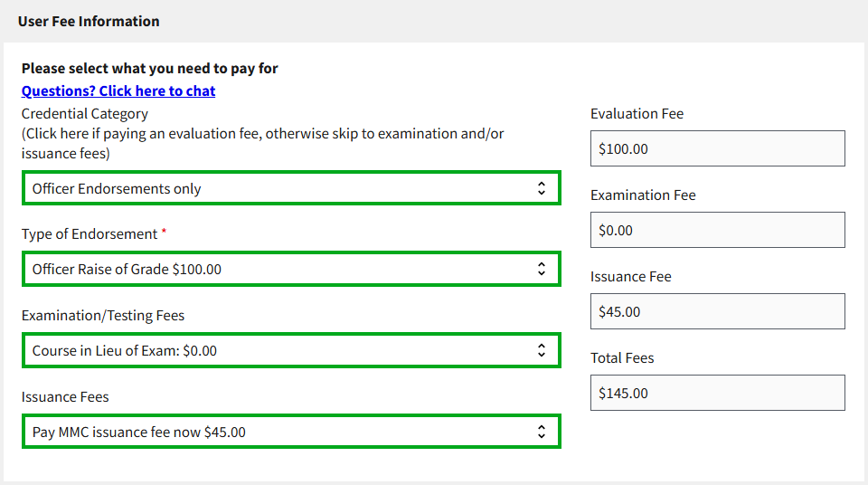
Task: Click the 'Total Fees' label text
Action: click(x=622, y=357)
